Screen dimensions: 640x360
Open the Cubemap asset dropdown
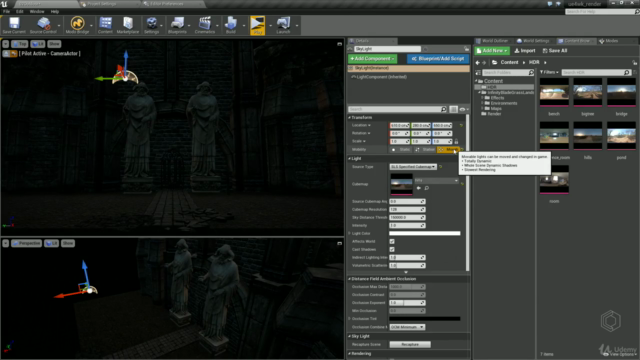[436, 180]
